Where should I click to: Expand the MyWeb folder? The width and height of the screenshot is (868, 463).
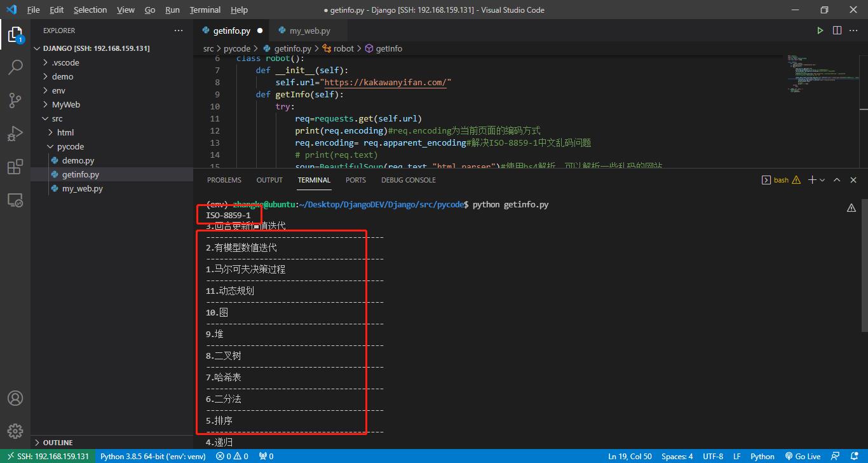point(112,104)
